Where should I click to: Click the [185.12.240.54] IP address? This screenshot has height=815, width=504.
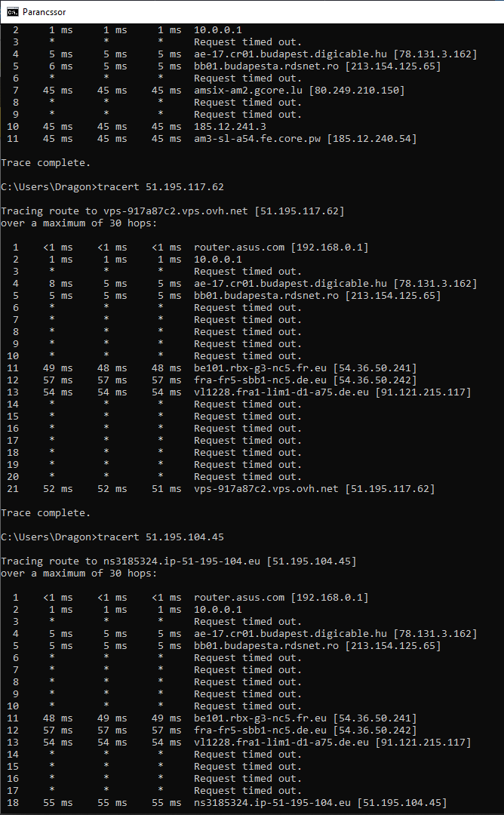pos(372,139)
